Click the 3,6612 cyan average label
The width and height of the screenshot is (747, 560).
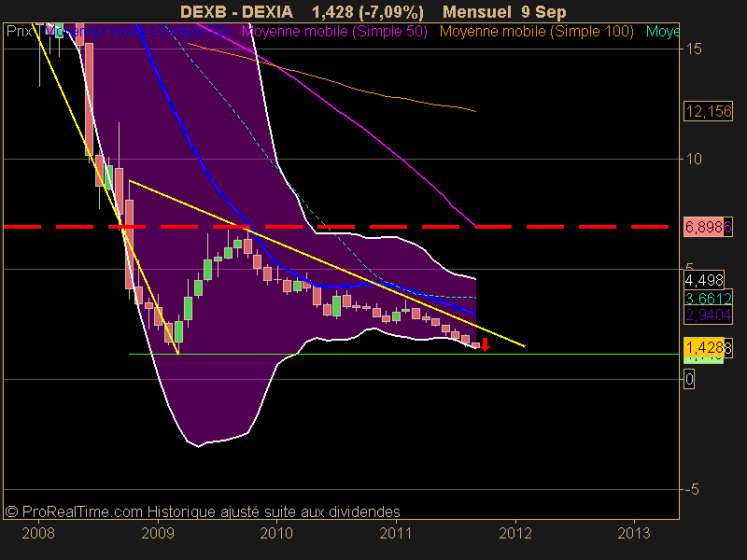708,299
